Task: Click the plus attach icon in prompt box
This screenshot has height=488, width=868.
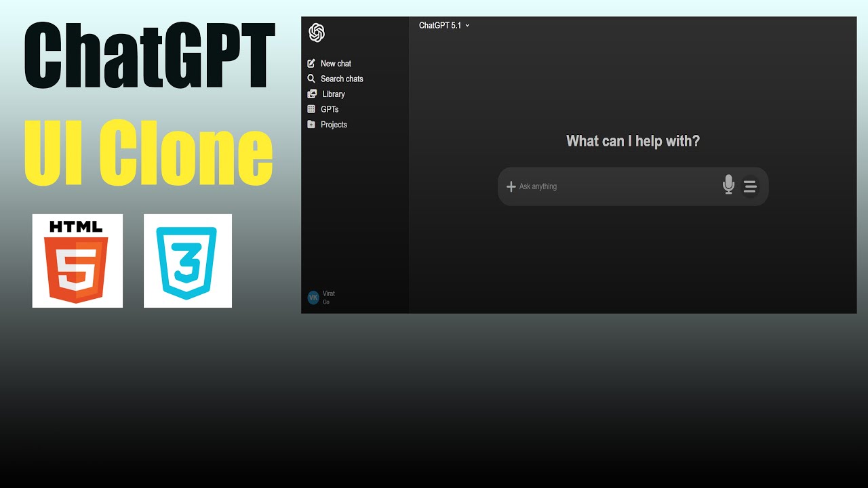Action: click(x=511, y=186)
